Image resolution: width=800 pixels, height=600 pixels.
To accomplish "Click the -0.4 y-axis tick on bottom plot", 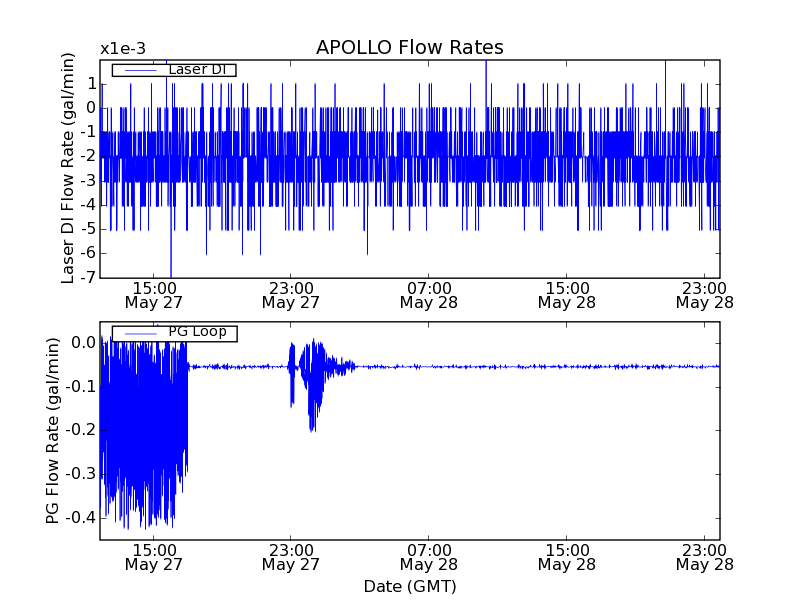I will [82, 518].
